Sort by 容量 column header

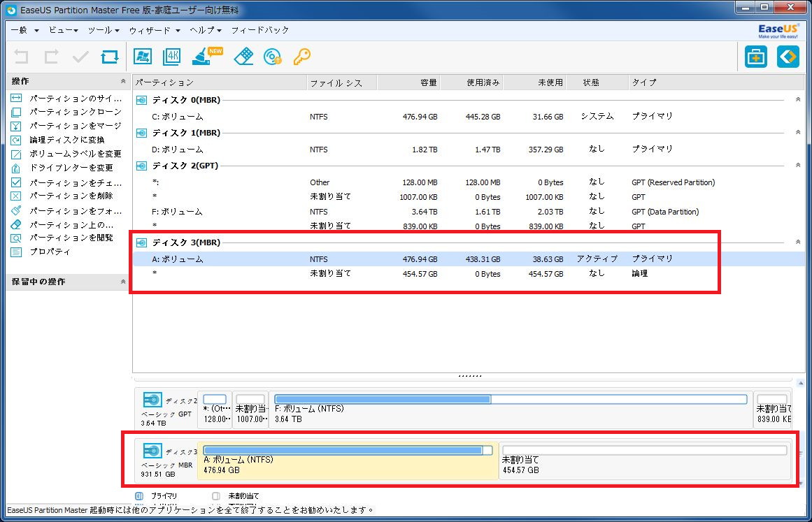[408, 82]
